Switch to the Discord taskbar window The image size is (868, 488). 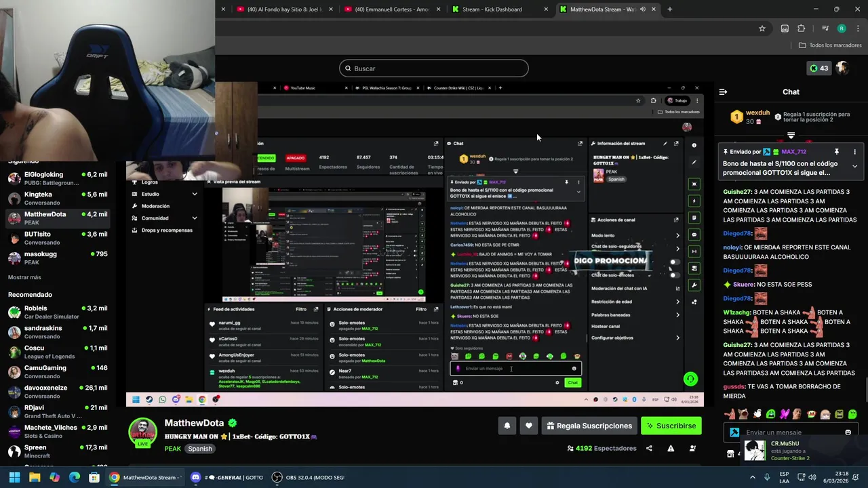click(x=226, y=477)
